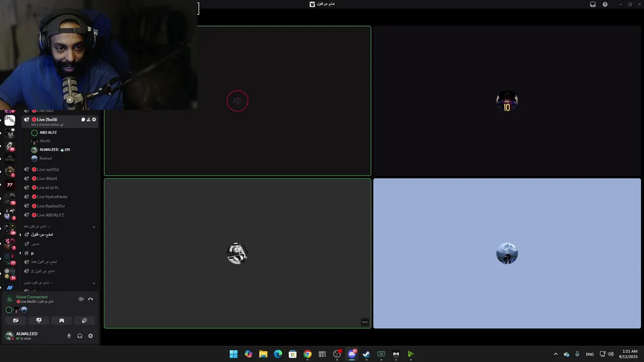Switch to Discord in taskbar
This screenshot has width=644, height=362.
(x=352, y=354)
